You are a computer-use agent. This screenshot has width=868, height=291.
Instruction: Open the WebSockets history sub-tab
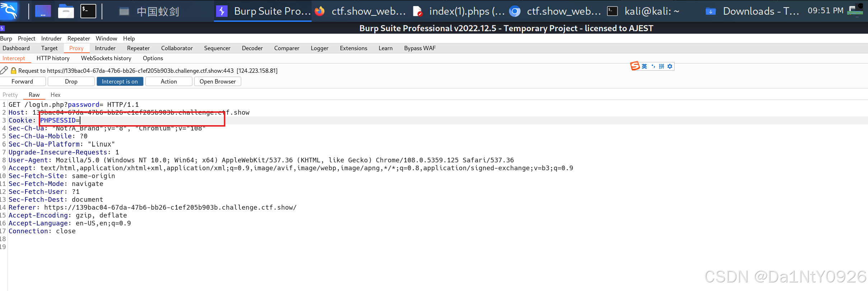pyautogui.click(x=106, y=58)
